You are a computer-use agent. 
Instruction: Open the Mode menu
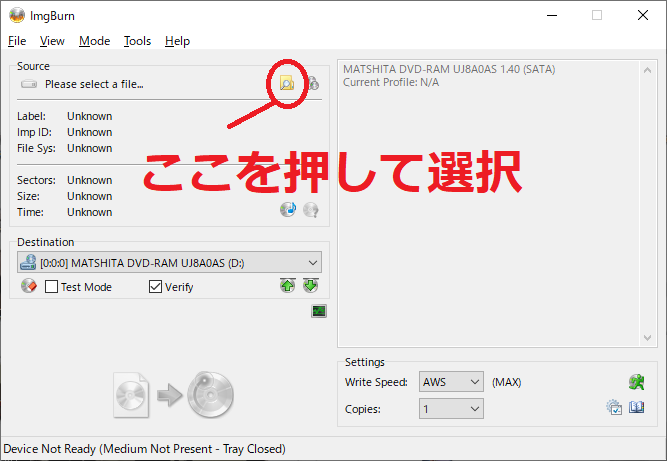[94, 41]
